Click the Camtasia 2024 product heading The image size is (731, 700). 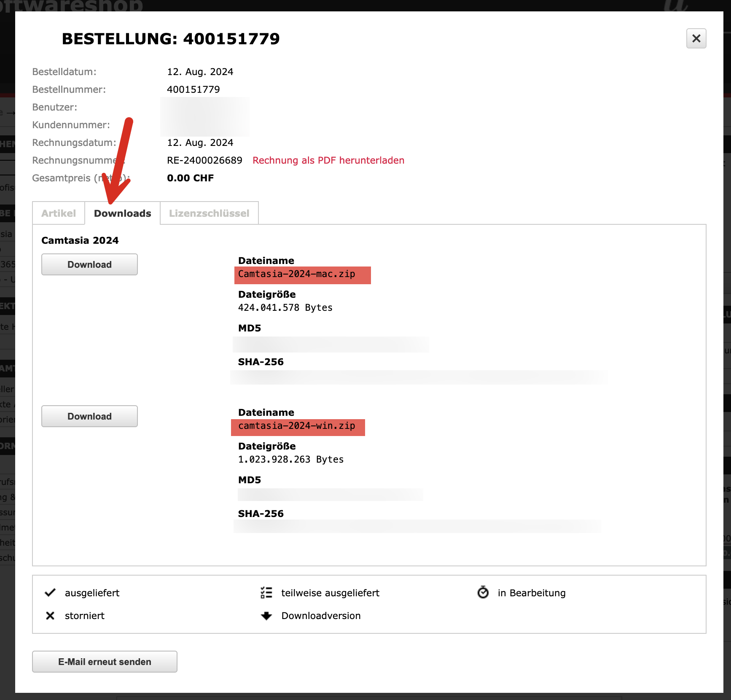pos(80,240)
